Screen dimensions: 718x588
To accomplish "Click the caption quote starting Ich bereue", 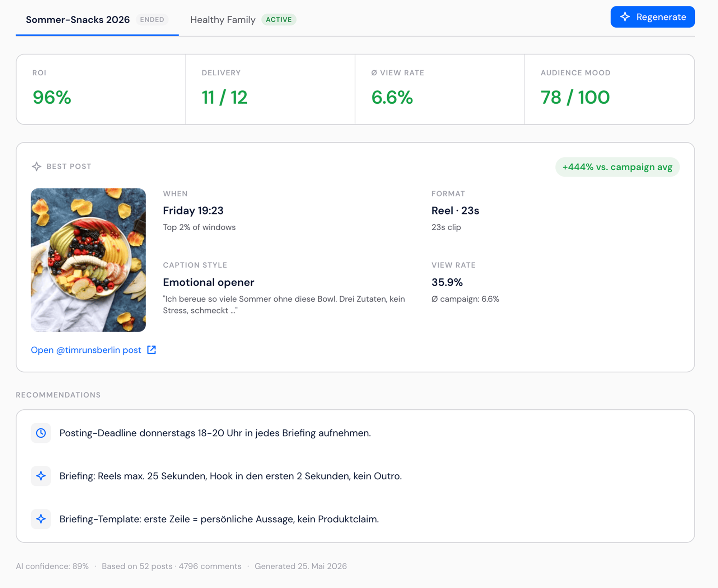I will pos(284,305).
